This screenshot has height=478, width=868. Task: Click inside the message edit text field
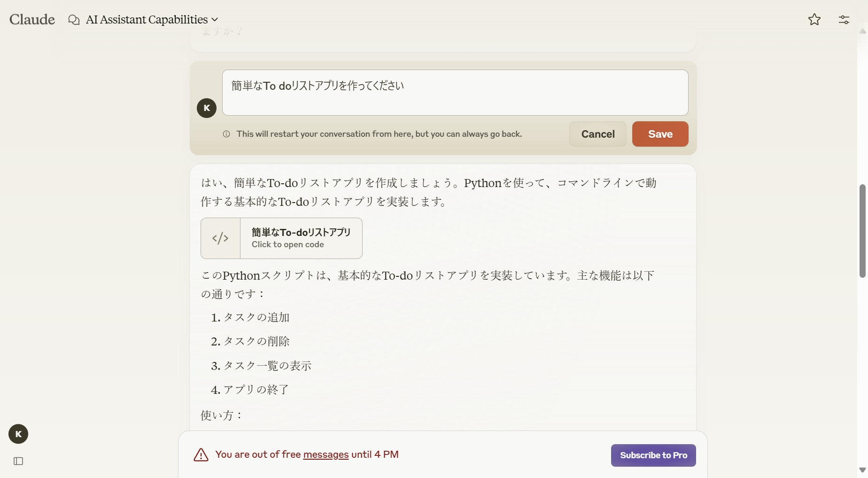pos(455,93)
